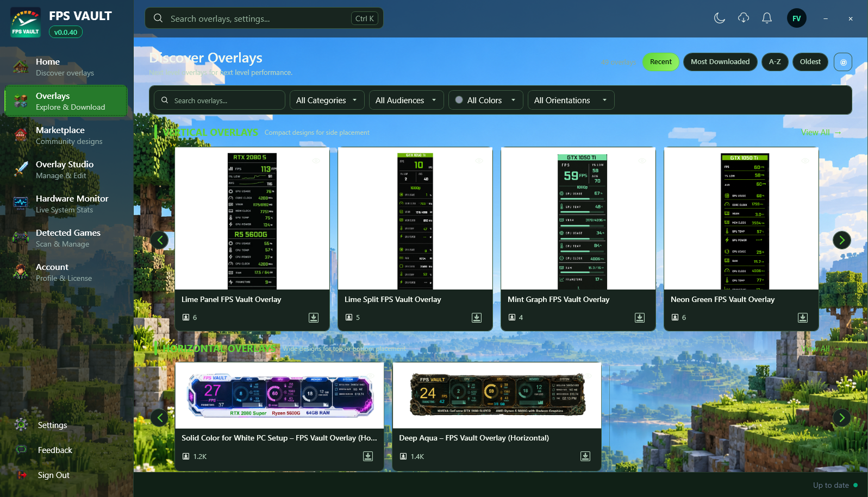Click the cloud download updates icon

744,18
